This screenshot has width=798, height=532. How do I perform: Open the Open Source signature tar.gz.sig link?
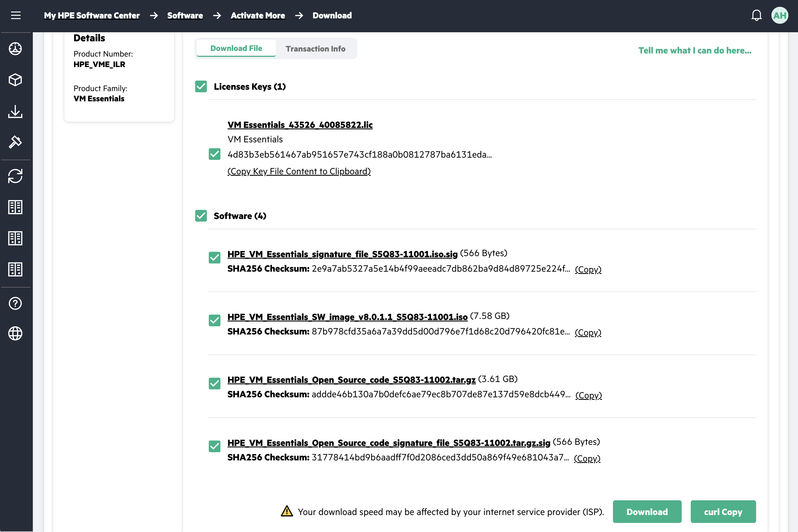pos(389,443)
